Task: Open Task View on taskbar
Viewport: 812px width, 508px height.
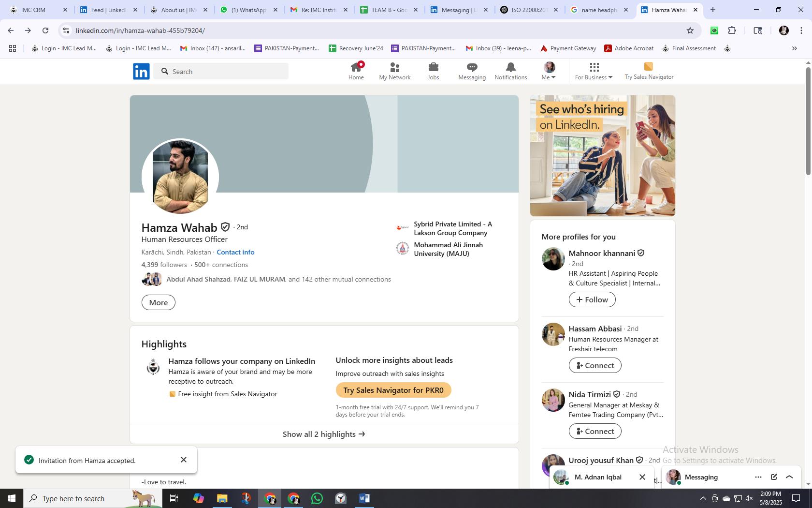Action: [174, 498]
